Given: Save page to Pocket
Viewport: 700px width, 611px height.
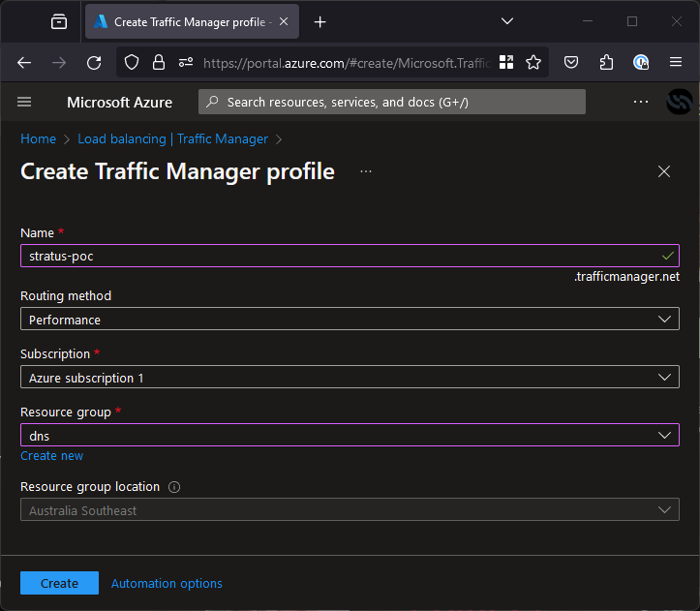Looking at the screenshot, I should click(571, 63).
